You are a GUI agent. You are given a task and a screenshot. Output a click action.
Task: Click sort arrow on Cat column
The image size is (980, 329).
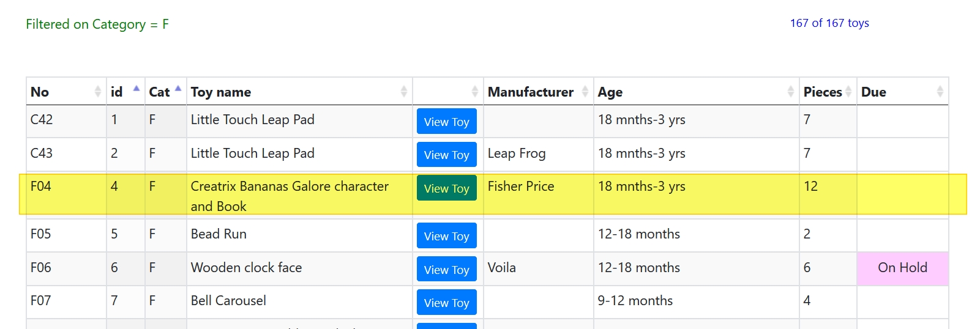(x=178, y=89)
